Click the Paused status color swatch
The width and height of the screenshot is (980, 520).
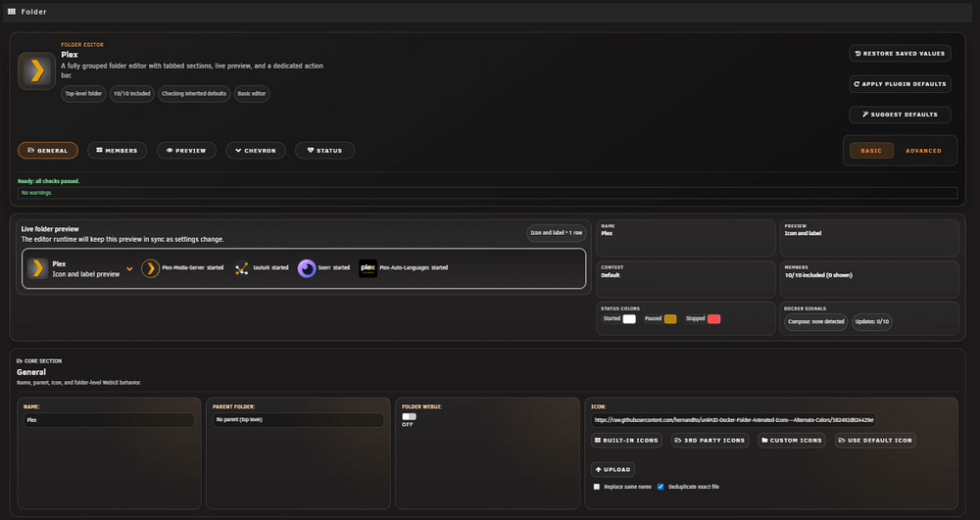(670, 319)
